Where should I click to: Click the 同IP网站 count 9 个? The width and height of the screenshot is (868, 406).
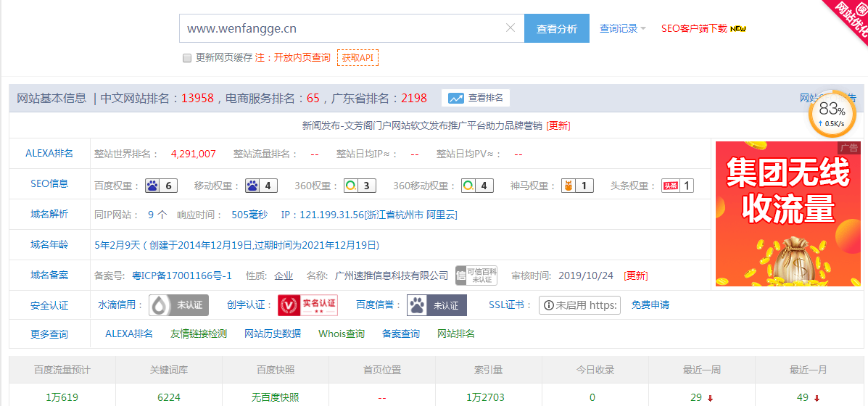tap(157, 215)
